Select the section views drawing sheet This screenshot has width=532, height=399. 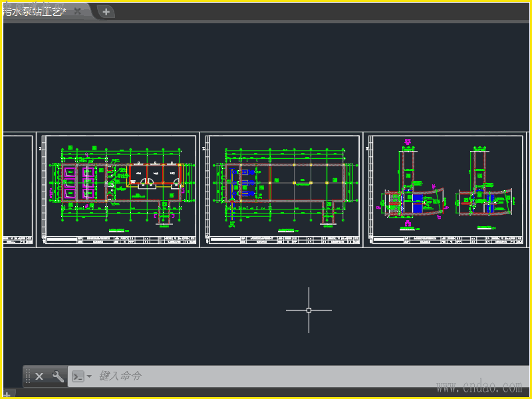445,190
